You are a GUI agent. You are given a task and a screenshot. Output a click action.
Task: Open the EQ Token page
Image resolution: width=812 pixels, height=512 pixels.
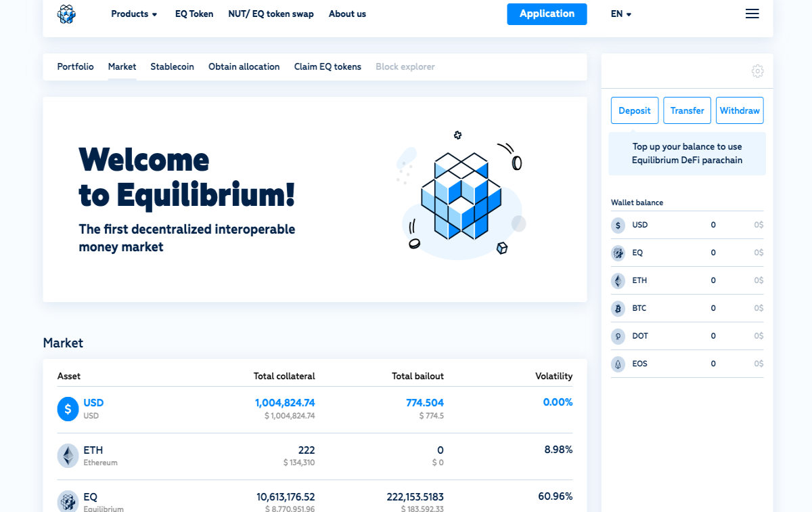194,14
